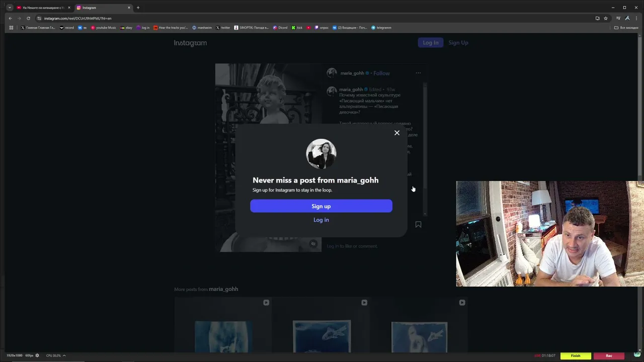Open the 'telegramm' bookmark
Viewport: 644px width, 362px height.
[x=381, y=28]
